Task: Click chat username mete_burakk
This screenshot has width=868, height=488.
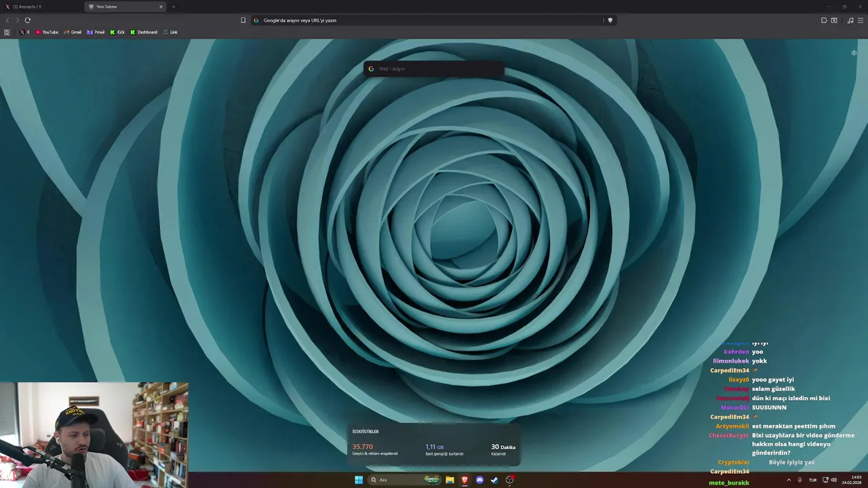Action: 729,483
